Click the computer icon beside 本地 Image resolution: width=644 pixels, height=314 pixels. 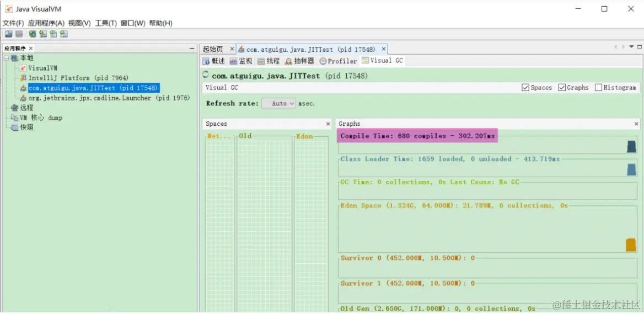[x=15, y=58]
